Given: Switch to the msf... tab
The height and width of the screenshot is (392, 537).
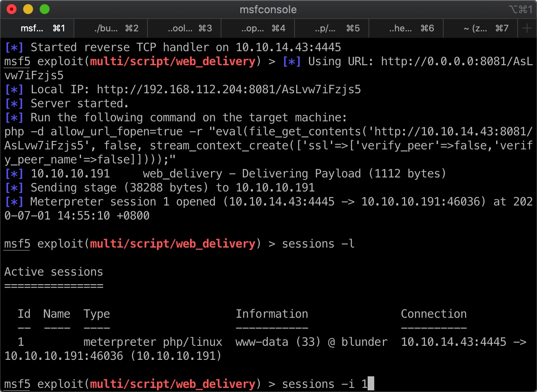Looking at the screenshot, I should pyautogui.click(x=37, y=28).
